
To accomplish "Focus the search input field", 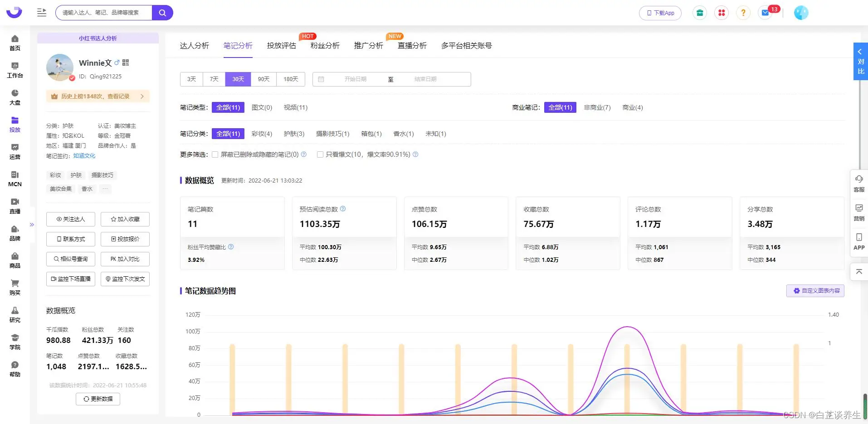I will coord(104,13).
